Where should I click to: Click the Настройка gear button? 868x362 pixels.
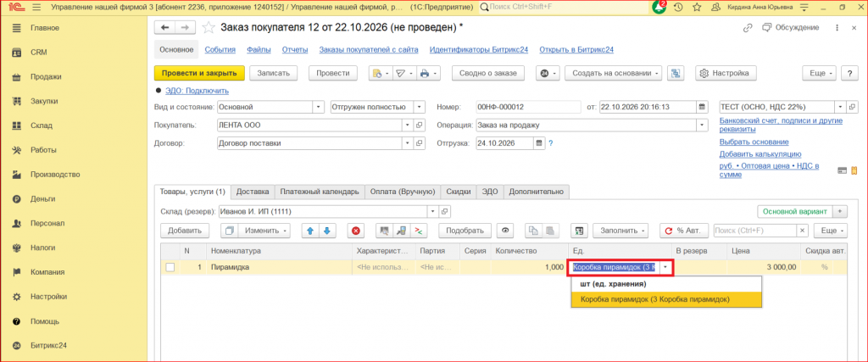(x=726, y=73)
